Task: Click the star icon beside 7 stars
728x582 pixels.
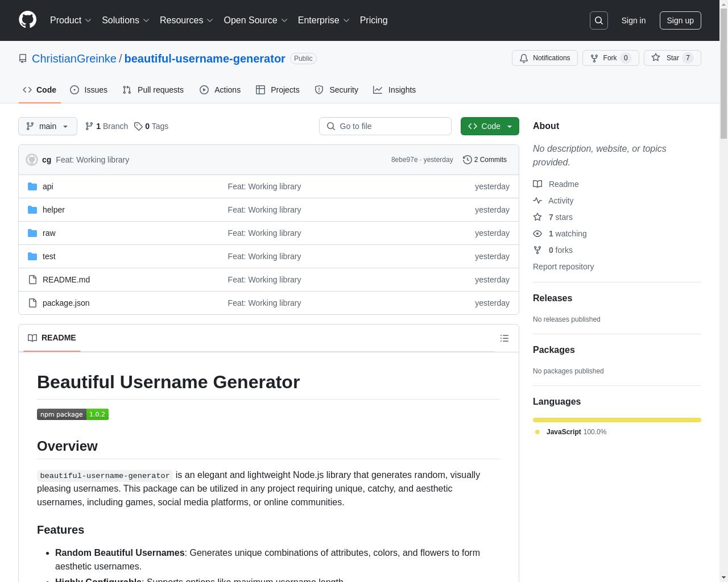Action: (x=537, y=217)
